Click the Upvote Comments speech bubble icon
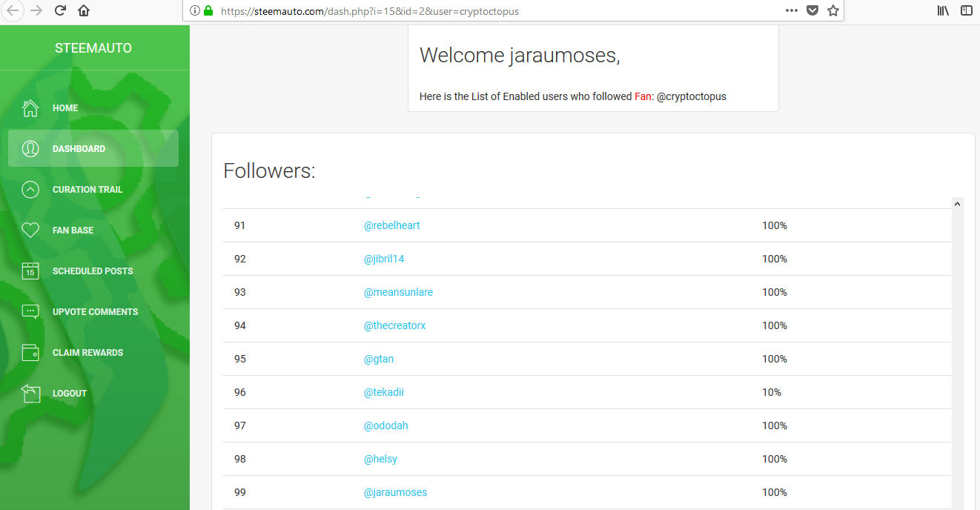 coord(30,312)
